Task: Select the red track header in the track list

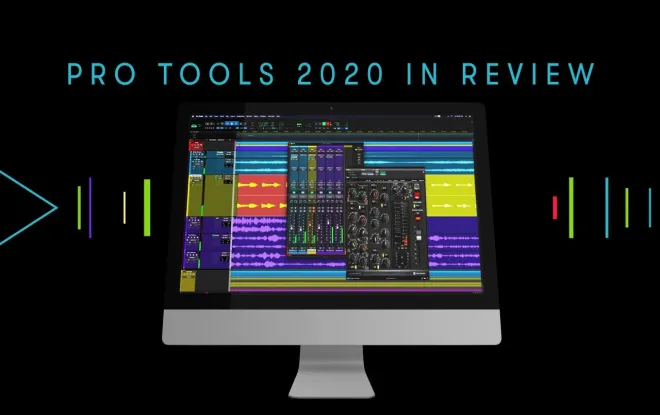Action: (x=196, y=146)
